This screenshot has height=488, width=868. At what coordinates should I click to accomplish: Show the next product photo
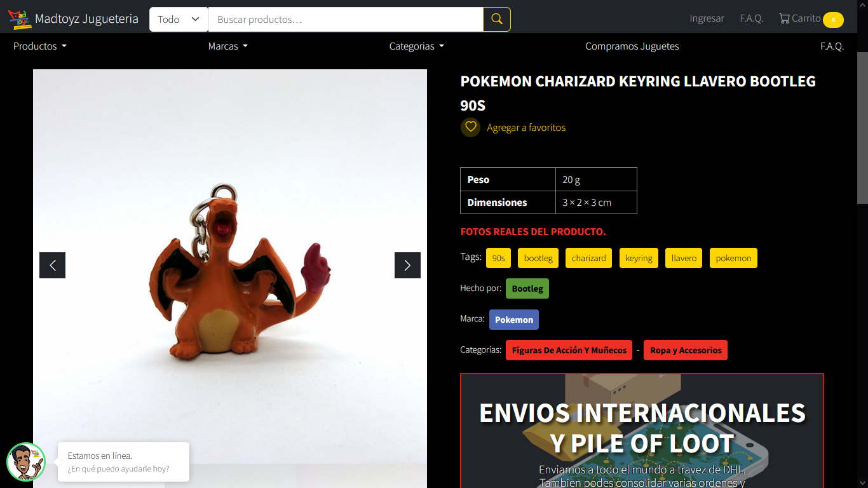tap(407, 266)
